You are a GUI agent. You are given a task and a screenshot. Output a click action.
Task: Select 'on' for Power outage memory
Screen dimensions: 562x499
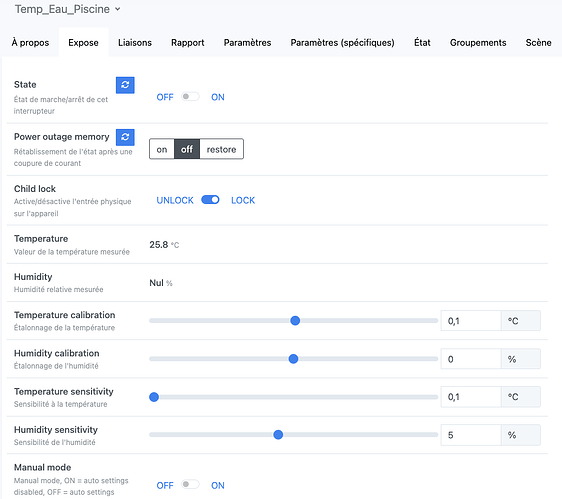162,149
